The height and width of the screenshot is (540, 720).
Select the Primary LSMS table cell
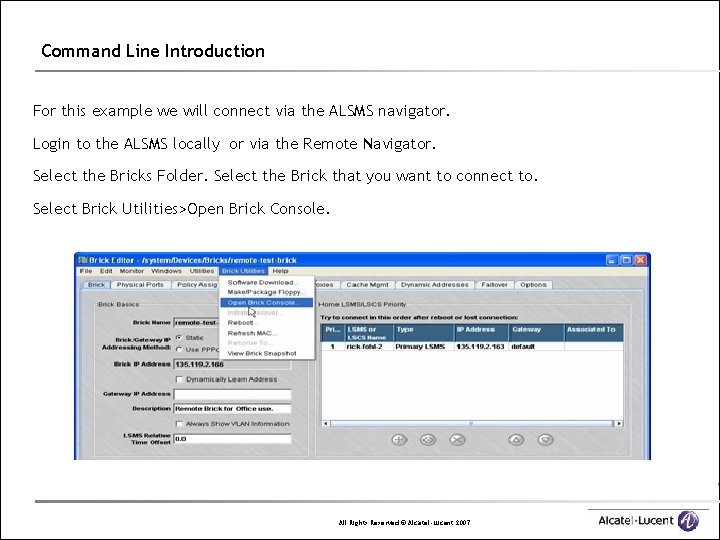(x=424, y=347)
